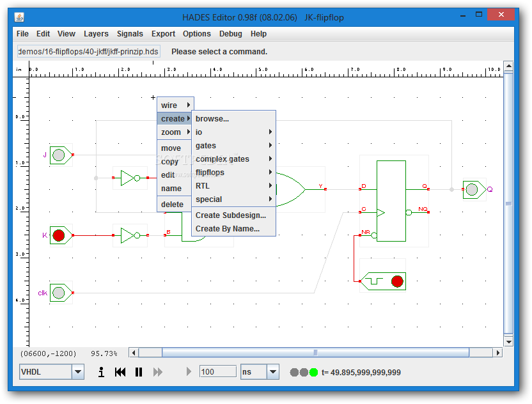
Task: Click the simulation info 'i' icon
Action: (x=101, y=372)
